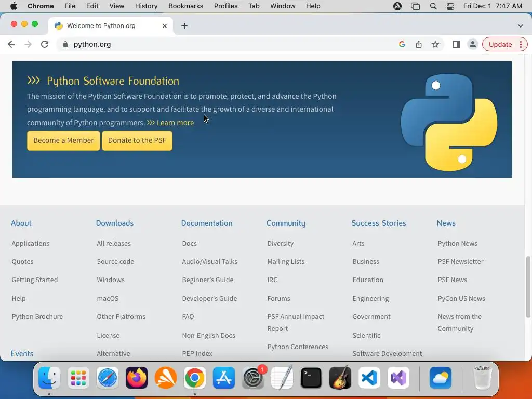Open System Settings from the Dock
532x399 pixels.
tap(253, 378)
